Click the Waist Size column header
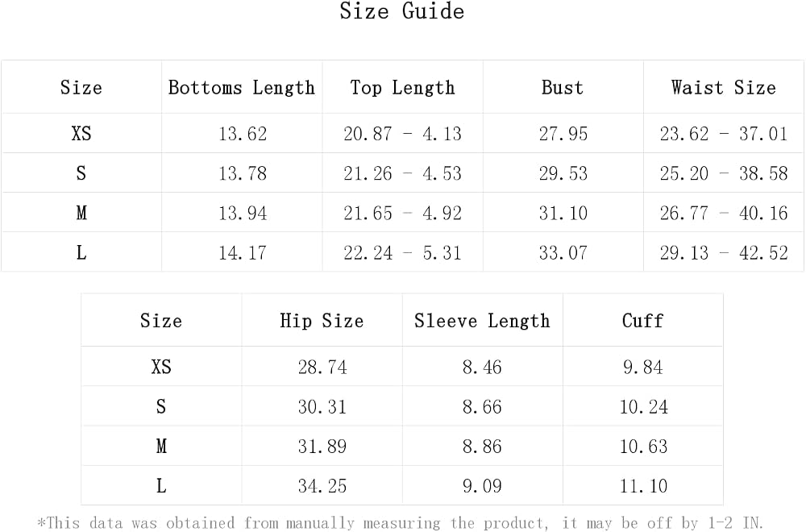Viewport: 806px width, 532px height. [x=723, y=87]
